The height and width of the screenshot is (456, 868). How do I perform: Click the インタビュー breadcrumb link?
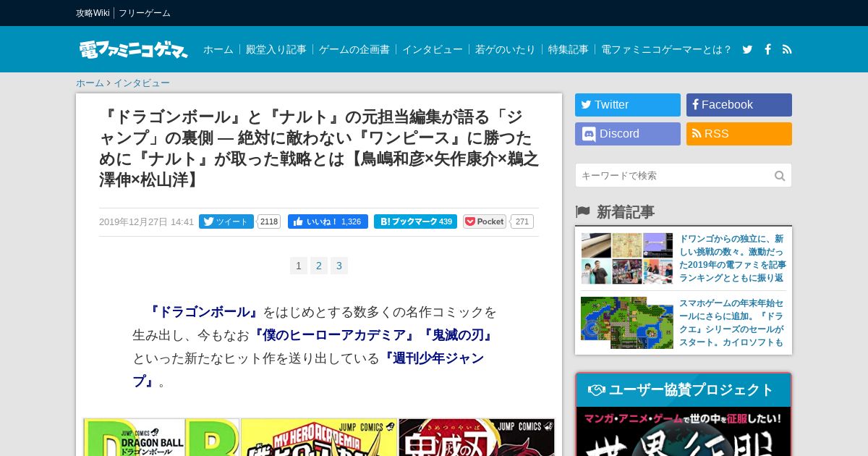click(142, 83)
